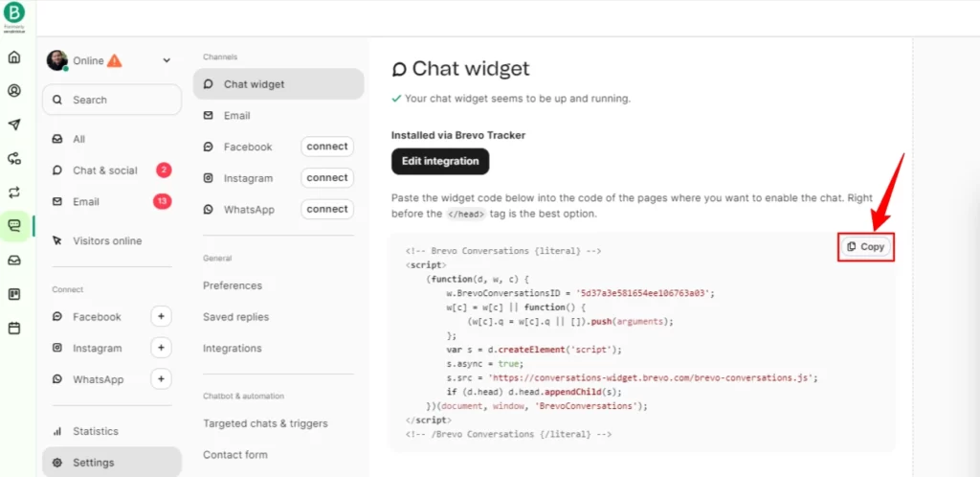Open the Campaigns paper-plane icon

[13, 125]
